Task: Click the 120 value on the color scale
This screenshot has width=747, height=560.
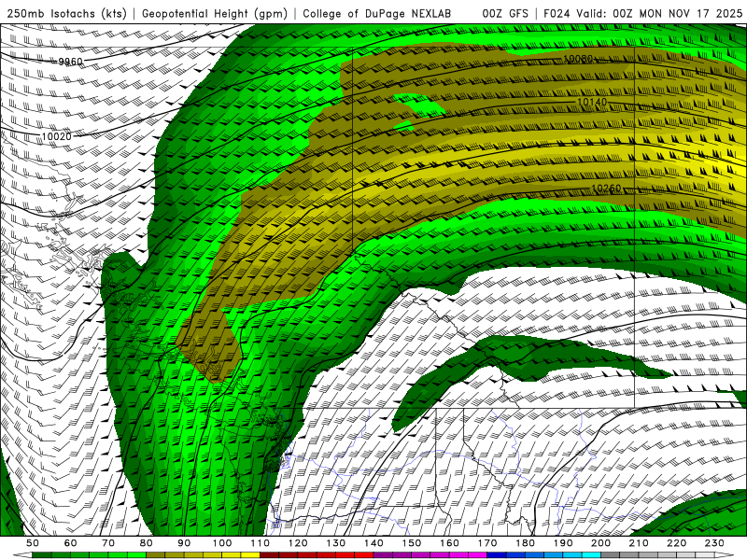Action: point(298,543)
